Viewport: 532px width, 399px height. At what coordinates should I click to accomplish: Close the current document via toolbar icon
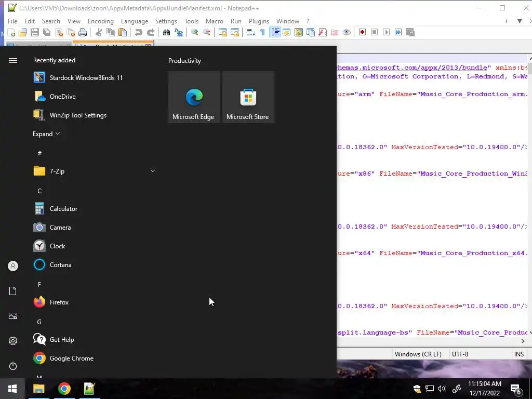click(x=59, y=32)
